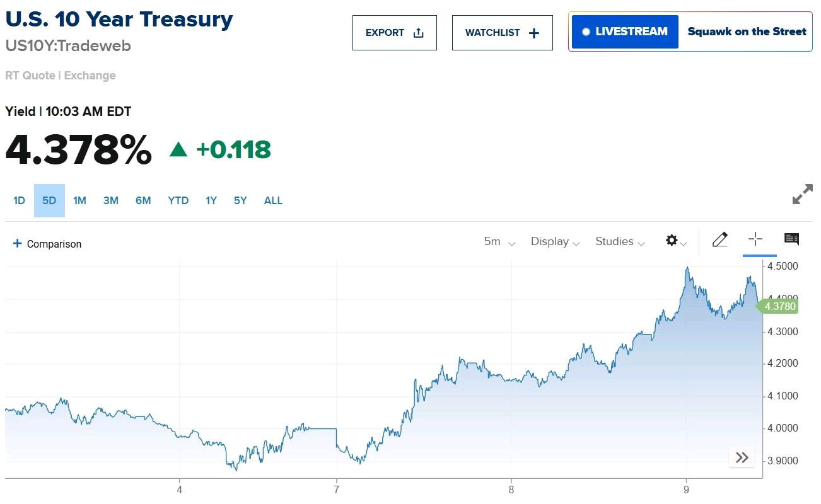Open Squawk on the Street link
The width and height of the screenshot is (821, 504).
747,31
